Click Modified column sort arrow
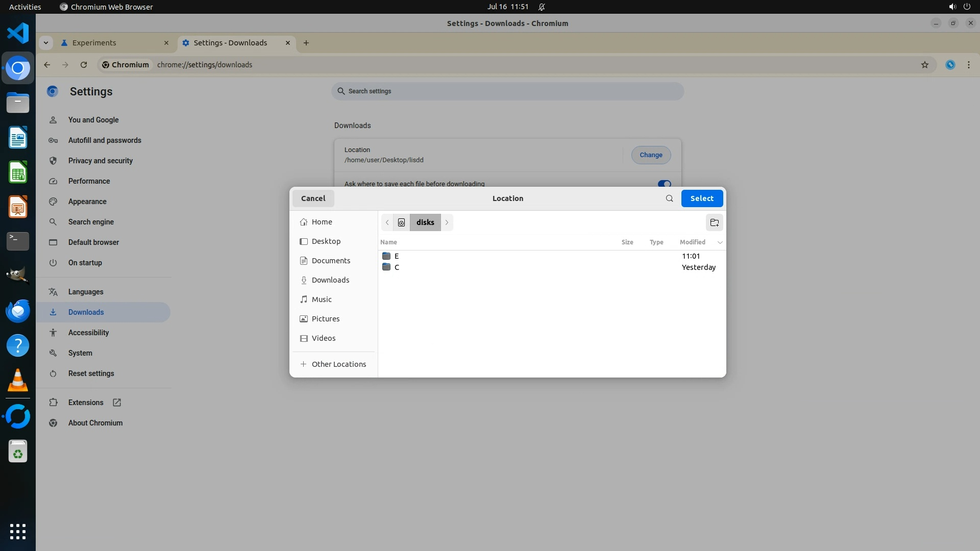The image size is (980, 551). click(720, 242)
